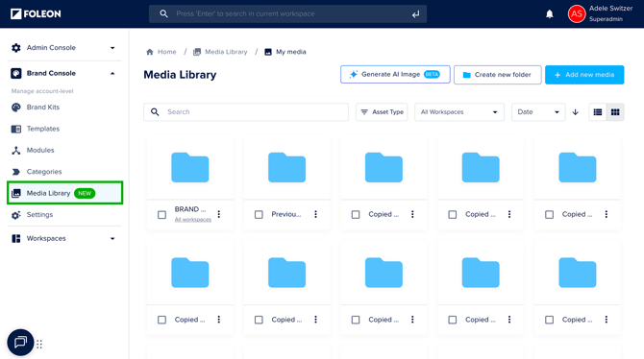Select the Previou... folder checkbox
Image resolution: width=644 pixels, height=359 pixels.
259,215
